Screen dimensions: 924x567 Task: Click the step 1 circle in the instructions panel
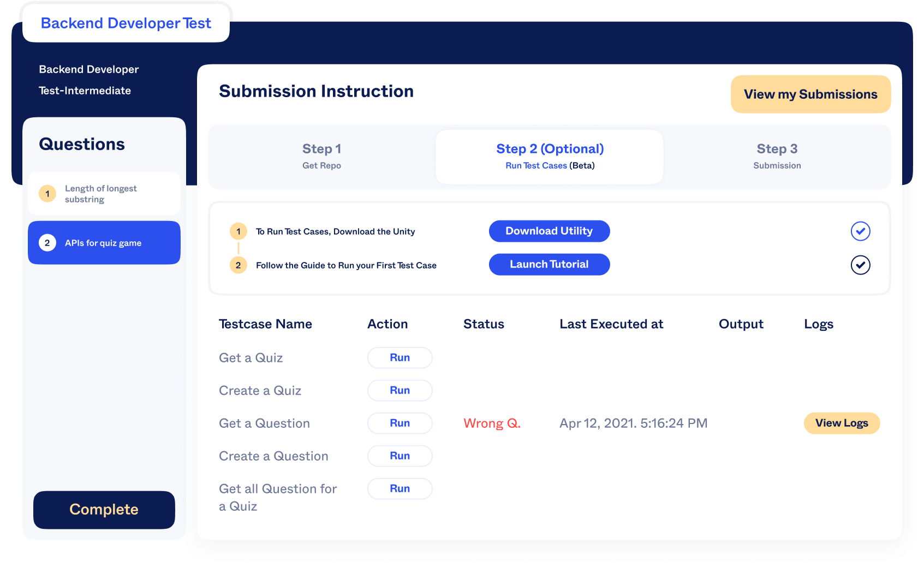pos(239,231)
